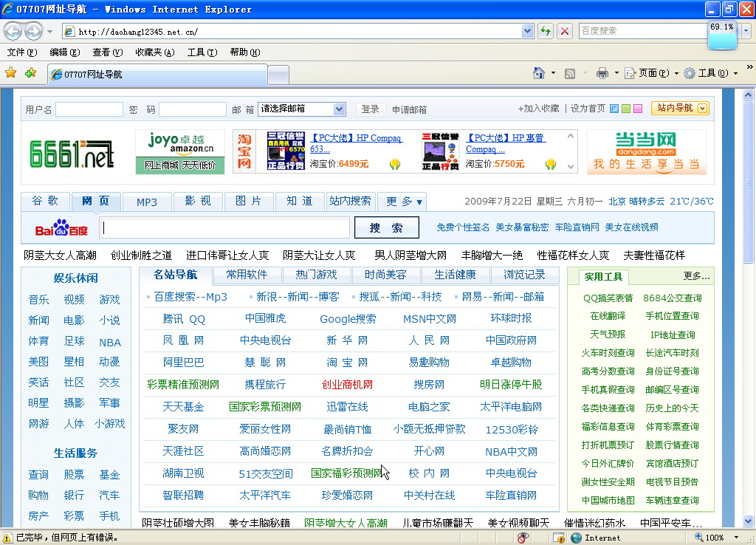Expand the 更多 search tab dropdown

click(x=403, y=202)
